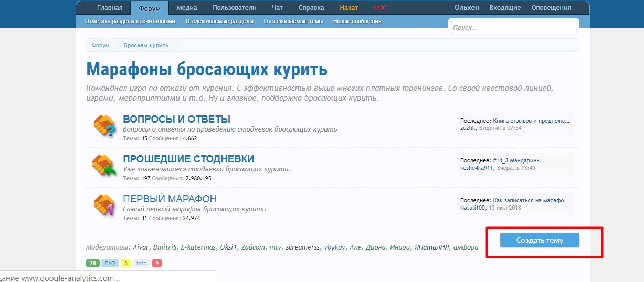Screen dimensions: 644x282
Task: Open moderator Aivar's profile
Action: tap(141, 247)
